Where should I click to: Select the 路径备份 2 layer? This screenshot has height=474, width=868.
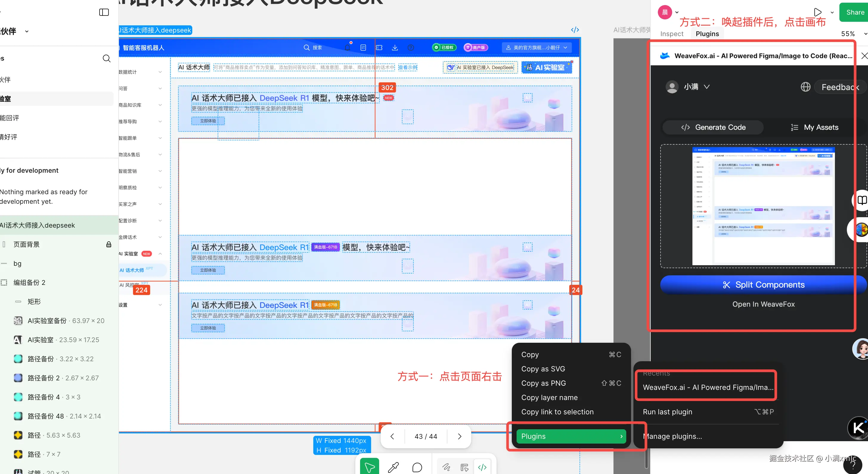(x=44, y=378)
